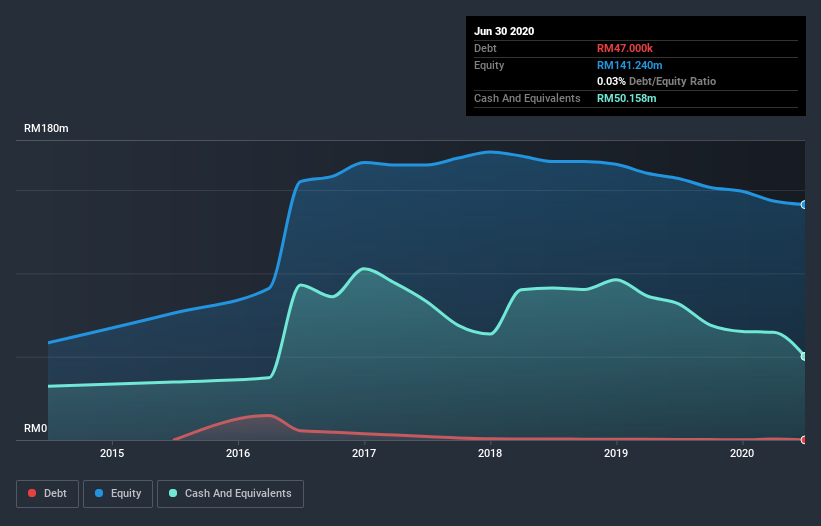The image size is (821, 526).
Task: Click the 2017 x-axis label
Action: (364, 453)
